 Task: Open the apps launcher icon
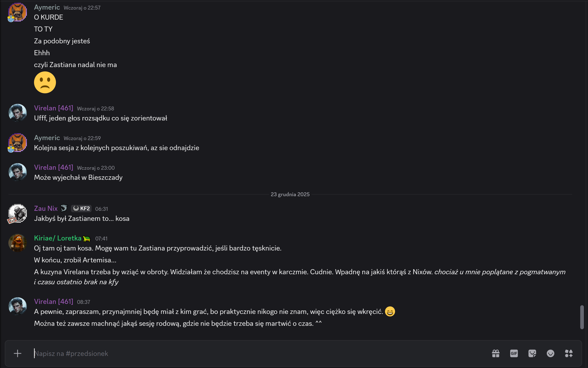coord(569,353)
